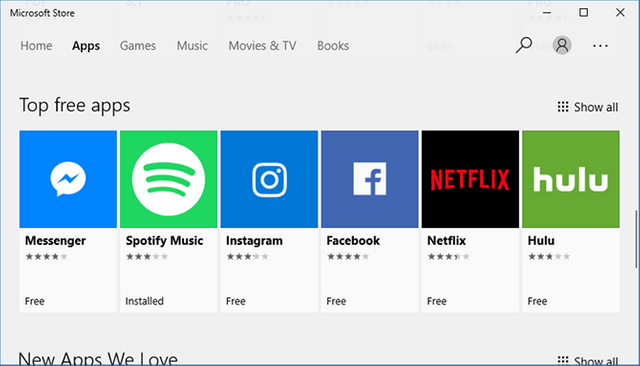Select the Apps tab

[x=86, y=46]
